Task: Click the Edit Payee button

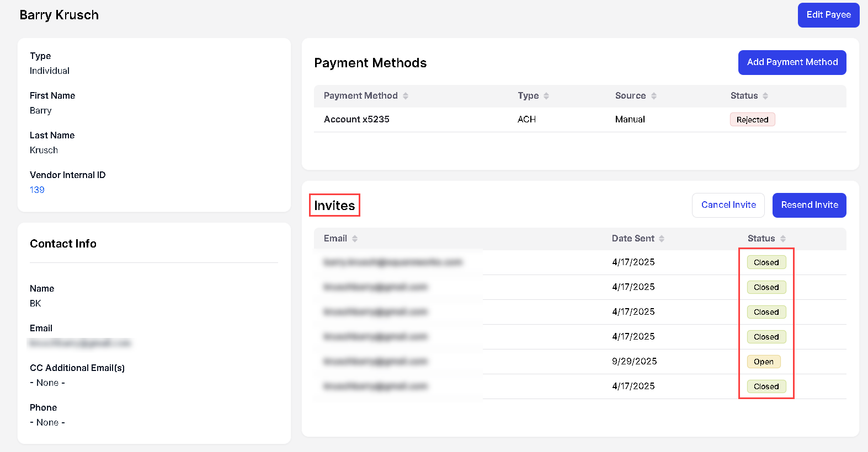Action: click(x=828, y=15)
